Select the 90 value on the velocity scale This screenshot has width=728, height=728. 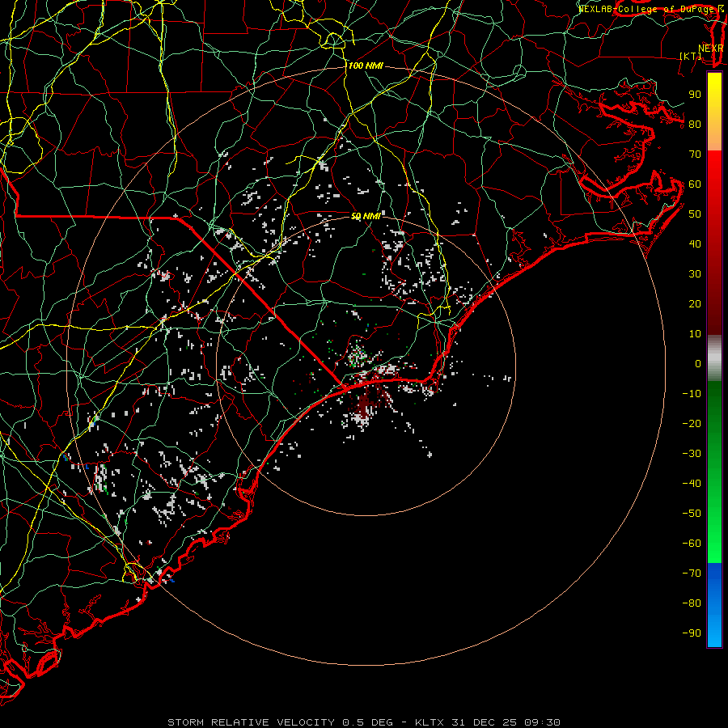point(695,95)
